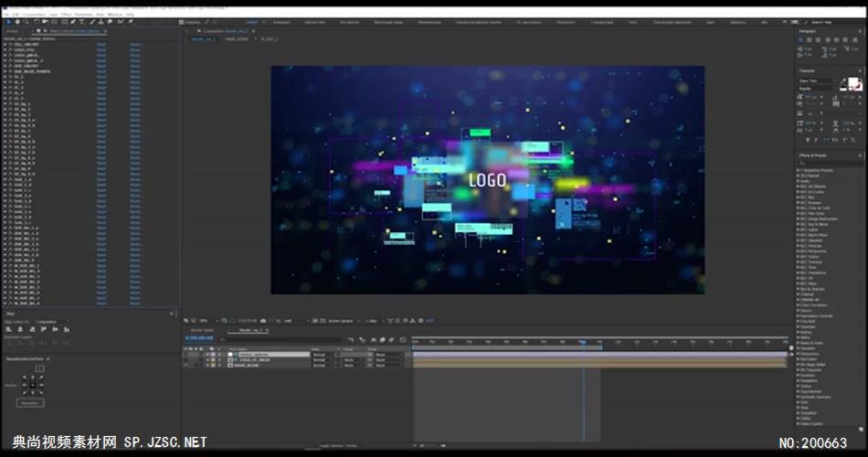This screenshot has height=457, width=868.
Task: Toggle Faux Italic in Character panel
Action: click(x=816, y=141)
